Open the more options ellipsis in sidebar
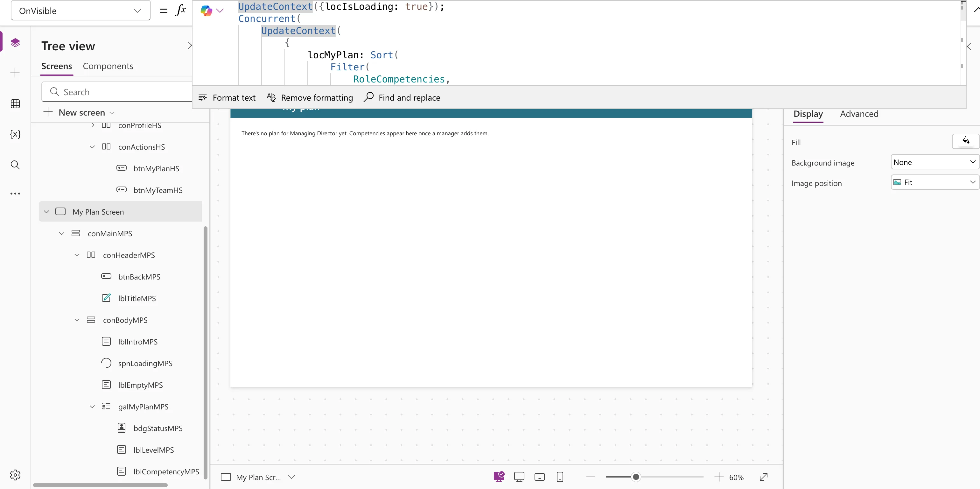 (15, 193)
